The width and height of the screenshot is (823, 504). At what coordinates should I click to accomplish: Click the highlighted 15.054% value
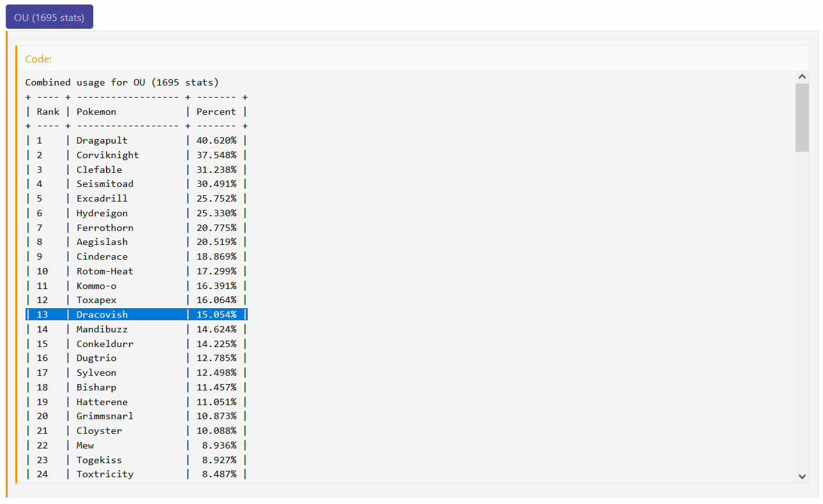click(x=216, y=315)
